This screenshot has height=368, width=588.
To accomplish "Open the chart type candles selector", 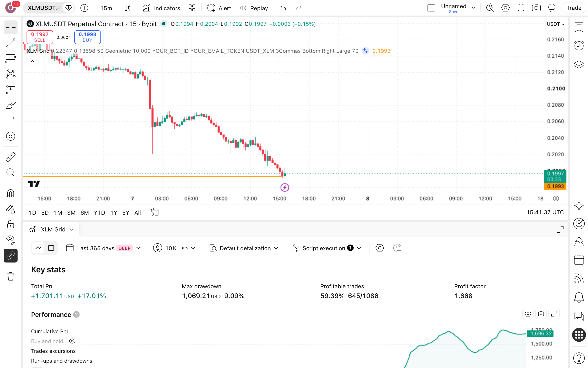I will click(x=127, y=8).
